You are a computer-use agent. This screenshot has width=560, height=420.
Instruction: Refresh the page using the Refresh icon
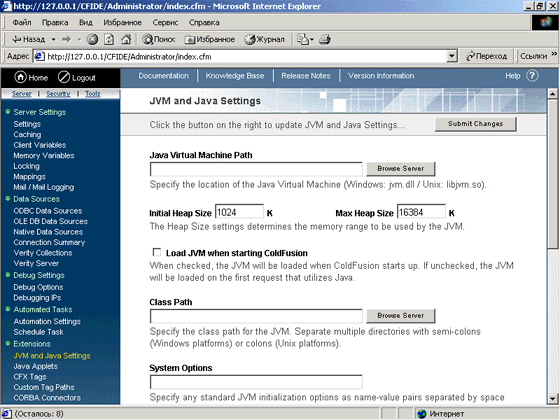tap(109, 39)
